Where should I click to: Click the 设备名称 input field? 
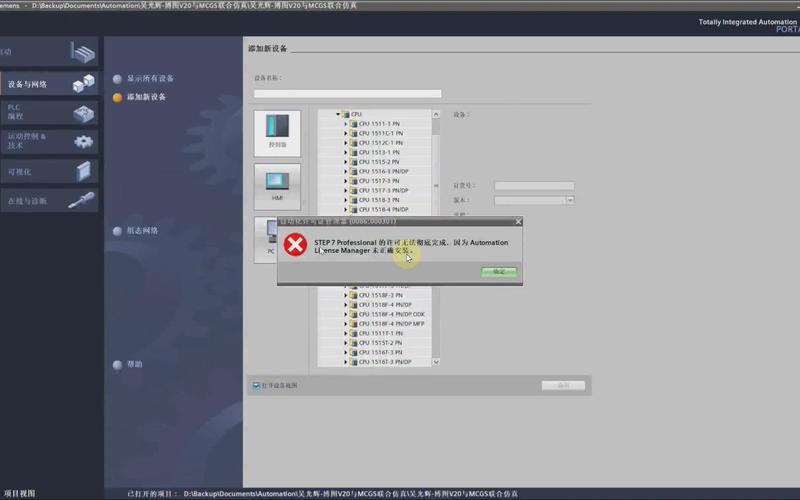[347, 94]
